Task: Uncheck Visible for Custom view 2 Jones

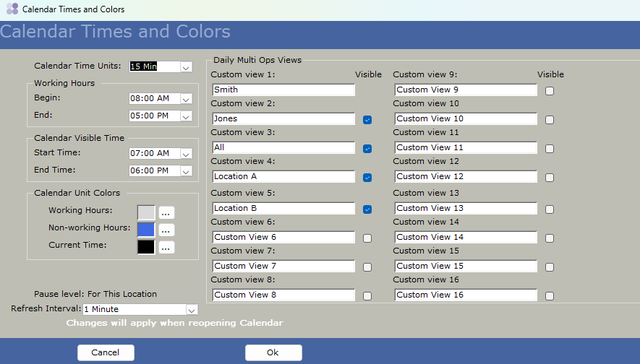Action: pos(367,120)
